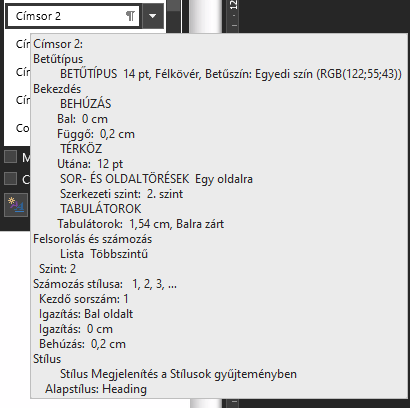Image resolution: width=410 pixels, height=408 pixels.
Task: Click the 'Alapstílus: Heading' tooltip line
Action: click(96, 389)
